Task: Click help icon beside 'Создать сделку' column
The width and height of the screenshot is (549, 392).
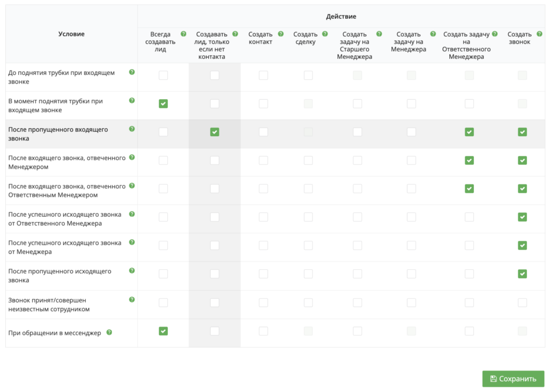Action: 325,34
